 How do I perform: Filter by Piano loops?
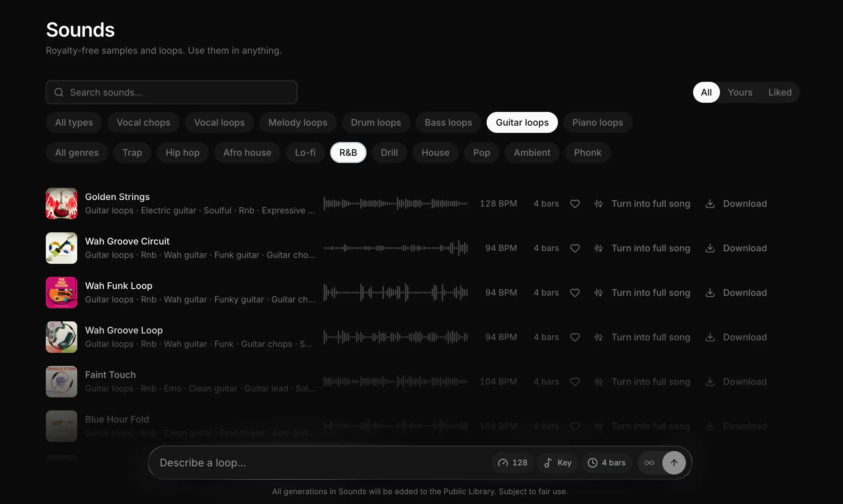[x=598, y=123]
